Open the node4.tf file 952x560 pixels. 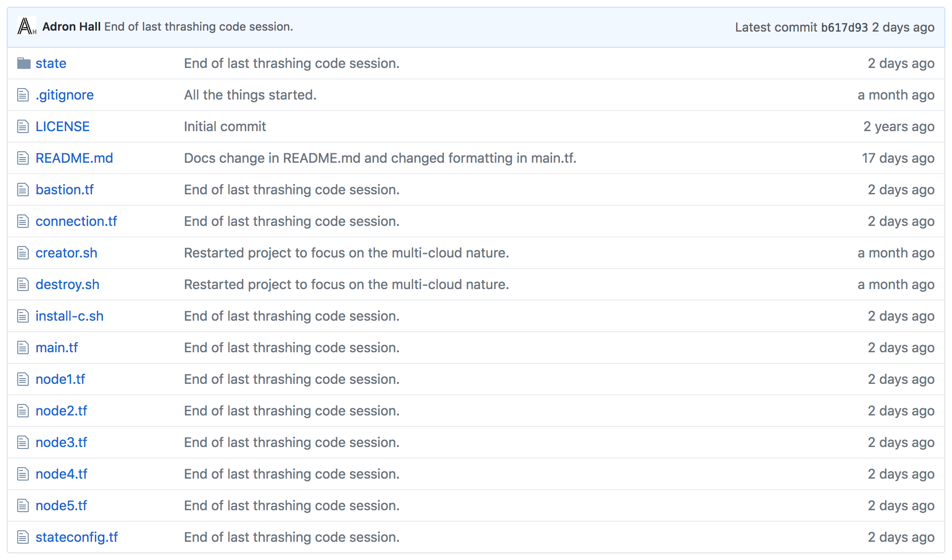(x=61, y=474)
